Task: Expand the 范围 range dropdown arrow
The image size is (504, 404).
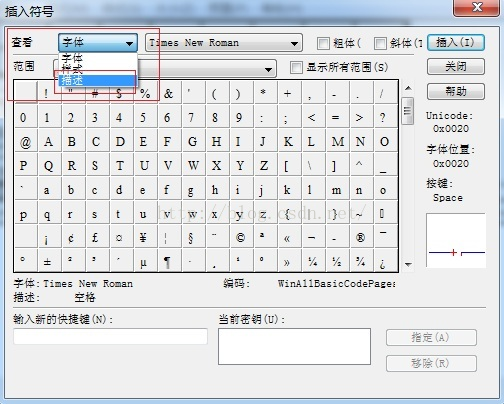Action: (268, 69)
